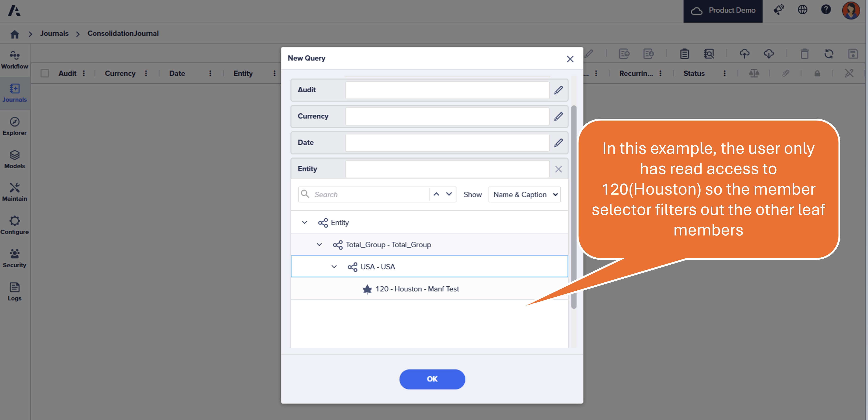
Task: Open the Workflow section in sidebar
Action: 14,60
